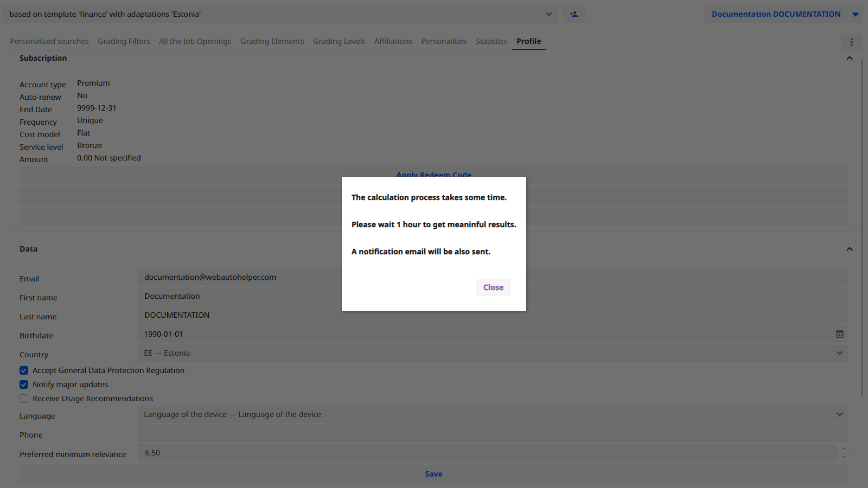Enable Receive Usage Recommendations checkbox
This screenshot has width=868, height=488.
pyautogui.click(x=24, y=399)
